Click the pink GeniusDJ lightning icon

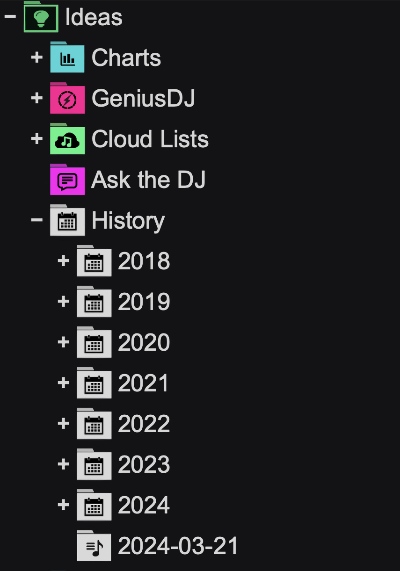click(67, 98)
